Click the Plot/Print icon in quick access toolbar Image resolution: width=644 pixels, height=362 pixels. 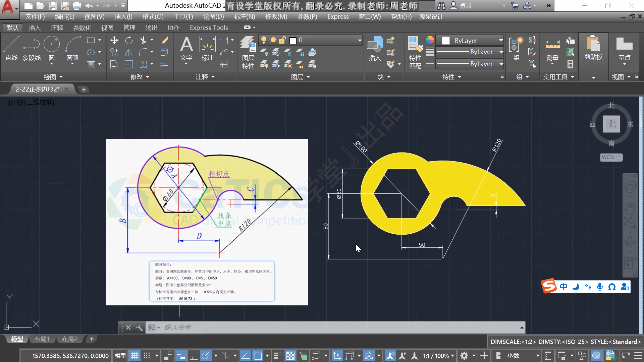tap(77, 5)
